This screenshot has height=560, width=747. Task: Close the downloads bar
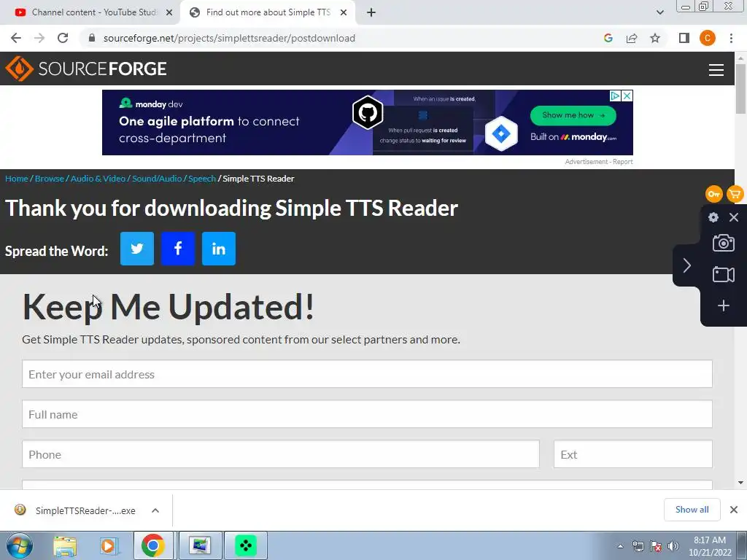(x=734, y=510)
